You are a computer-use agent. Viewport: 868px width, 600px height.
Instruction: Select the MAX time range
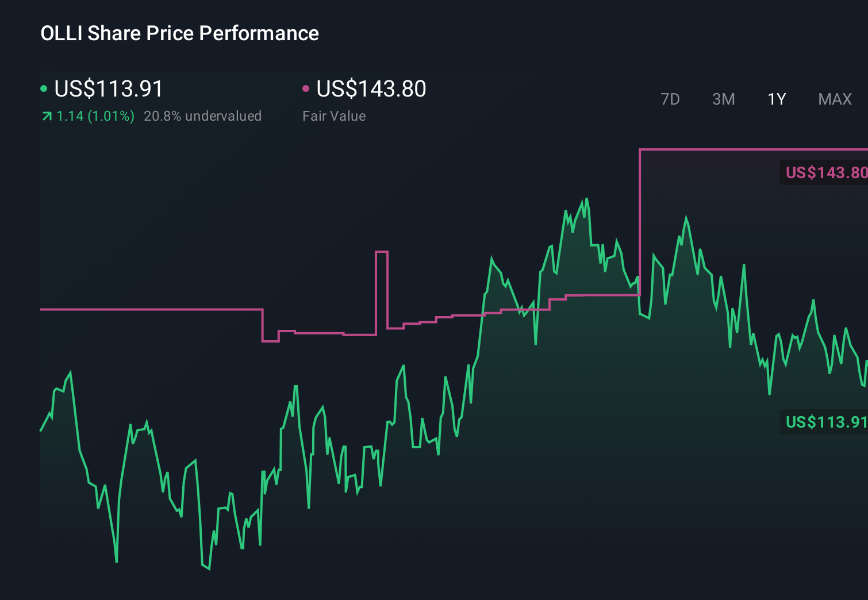834,99
